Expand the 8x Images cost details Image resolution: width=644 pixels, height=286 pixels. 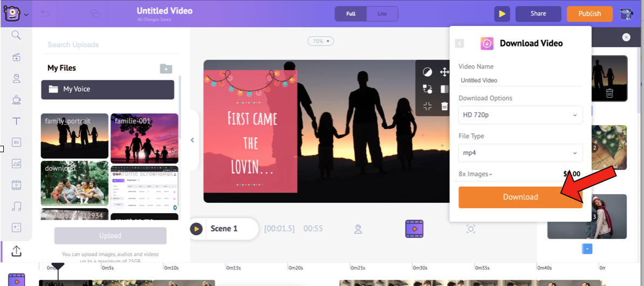pos(475,174)
